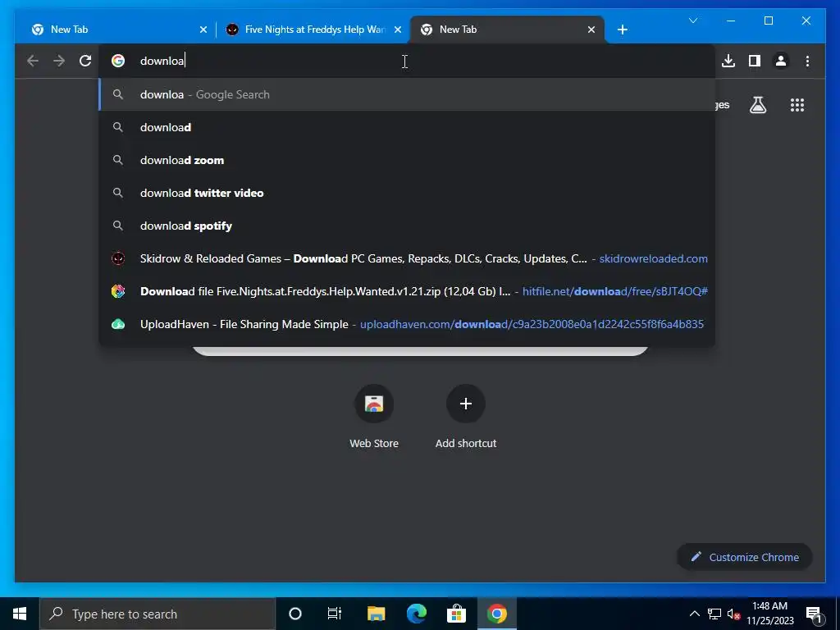
Task: Open Microsoft Store from the taskbar
Action: pyautogui.click(x=456, y=614)
